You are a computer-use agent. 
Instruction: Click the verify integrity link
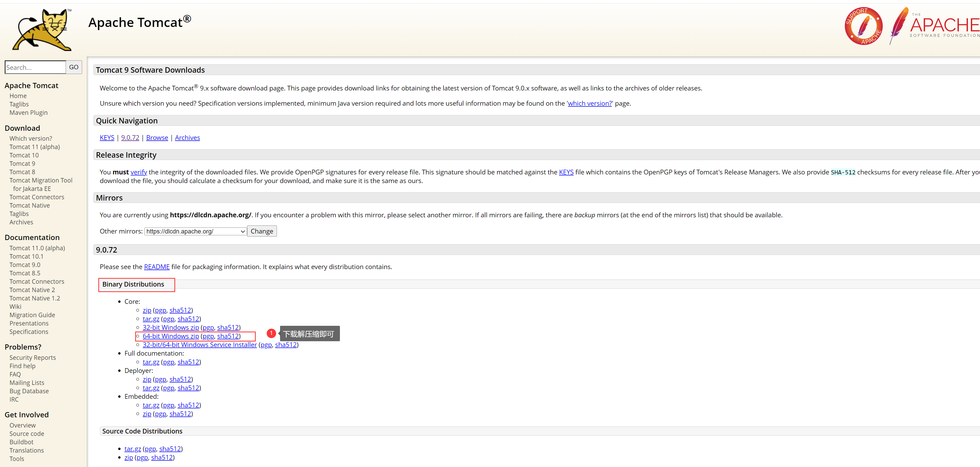[139, 172]
